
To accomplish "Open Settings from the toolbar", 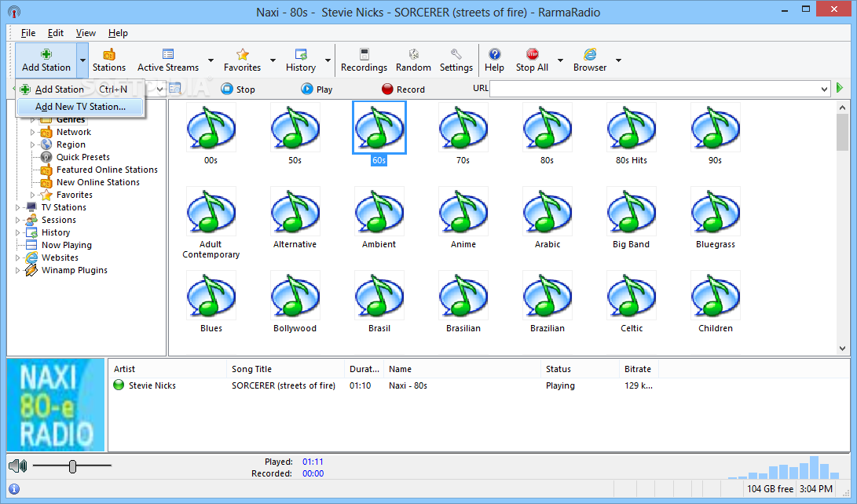I will pyautogui.click(x=456, y=60).
